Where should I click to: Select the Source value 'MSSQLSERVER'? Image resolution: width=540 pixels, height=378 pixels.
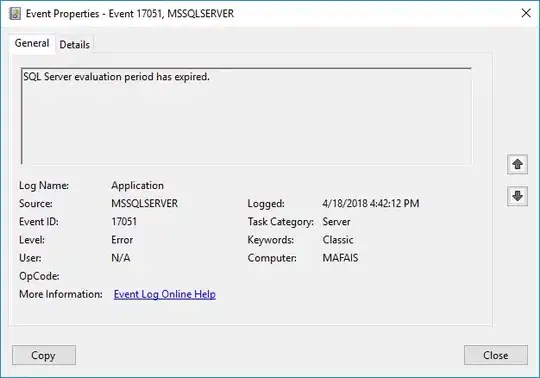(144, 203)
